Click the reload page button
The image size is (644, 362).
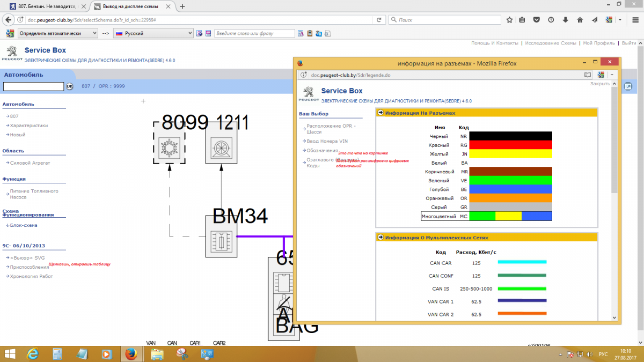click(379, 20)
